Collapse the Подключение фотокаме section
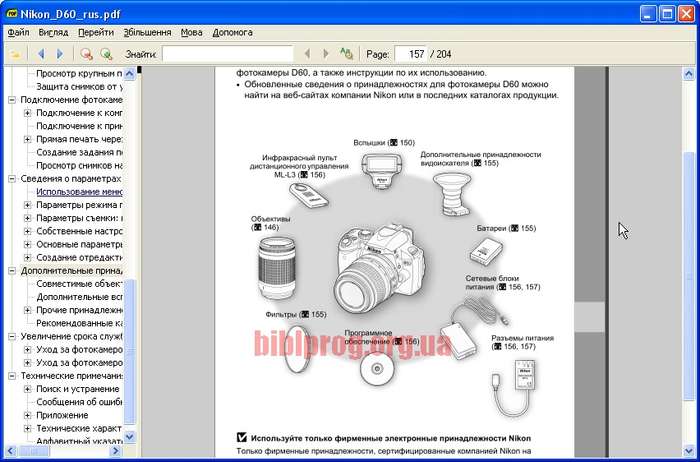The width and height of the screenshot is (700, 462). pos(12,100)
